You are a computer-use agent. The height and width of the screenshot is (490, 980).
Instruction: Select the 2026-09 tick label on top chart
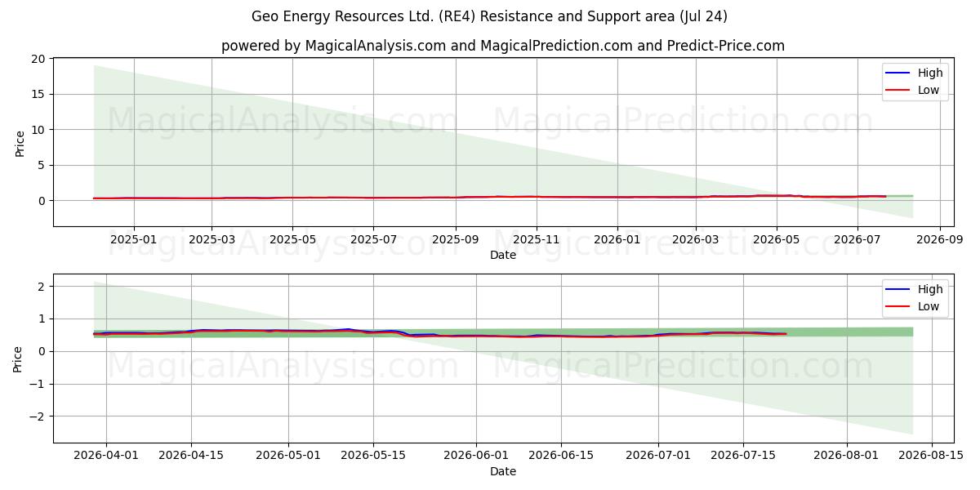(940, 239)
